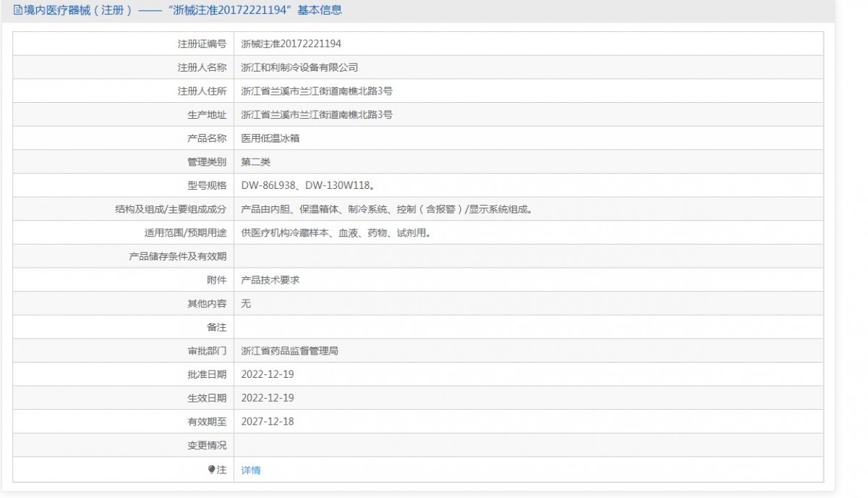
Task: Click 浙江和利制冷设备有限公司 registrant name
Action: [x=299, y=67]
